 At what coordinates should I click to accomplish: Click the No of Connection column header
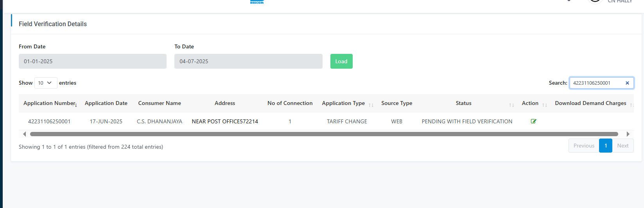pyautogui.click(x=290, y=103)
